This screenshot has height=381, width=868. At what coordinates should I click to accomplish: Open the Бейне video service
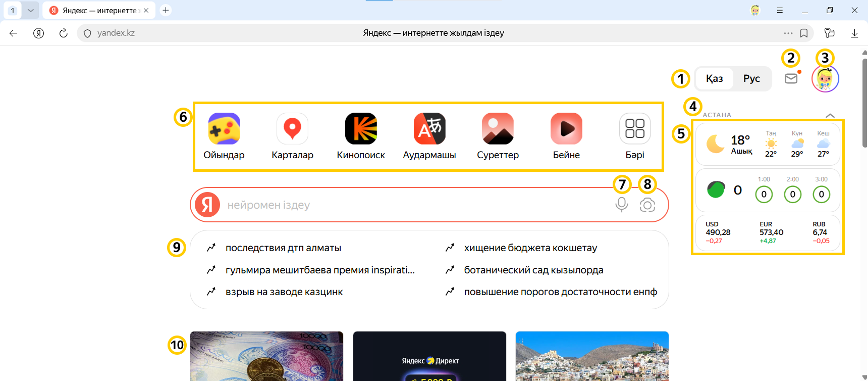(566, 136)
